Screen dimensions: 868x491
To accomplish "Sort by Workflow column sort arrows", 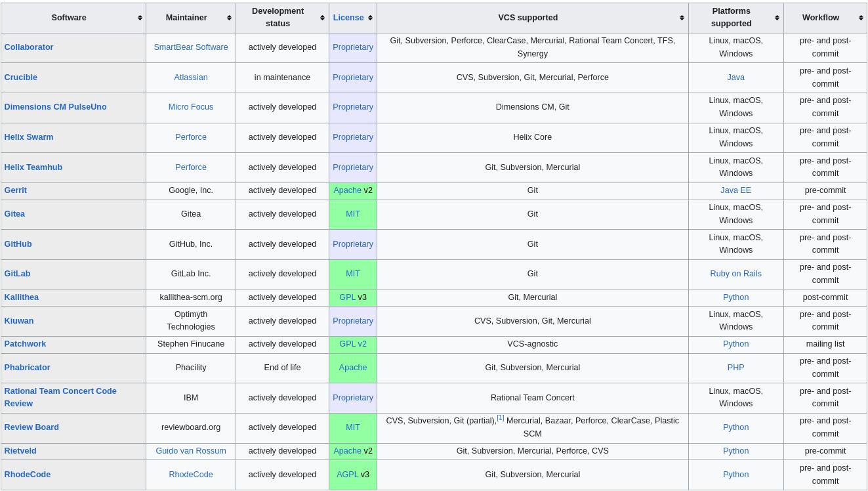I will tap(861, 18).
